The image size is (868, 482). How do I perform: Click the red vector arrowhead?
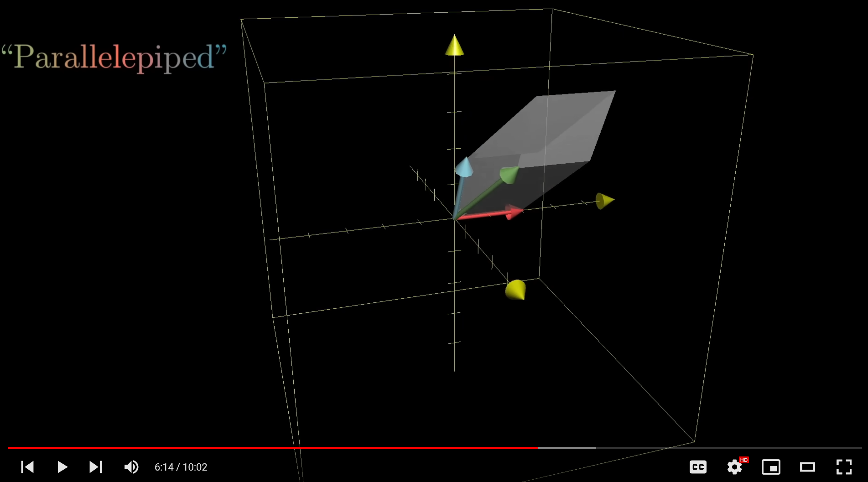[x=514, y=212]
